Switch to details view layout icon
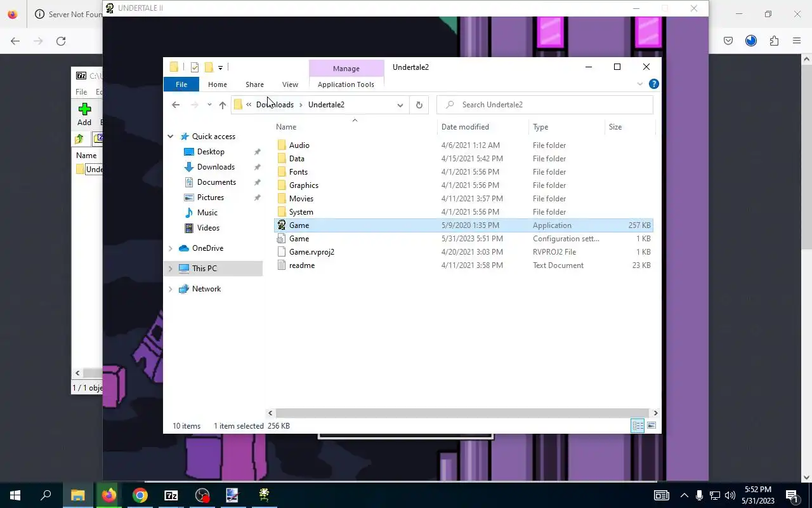The height and width of the screenshot is (508, 812). coord(638,426)
